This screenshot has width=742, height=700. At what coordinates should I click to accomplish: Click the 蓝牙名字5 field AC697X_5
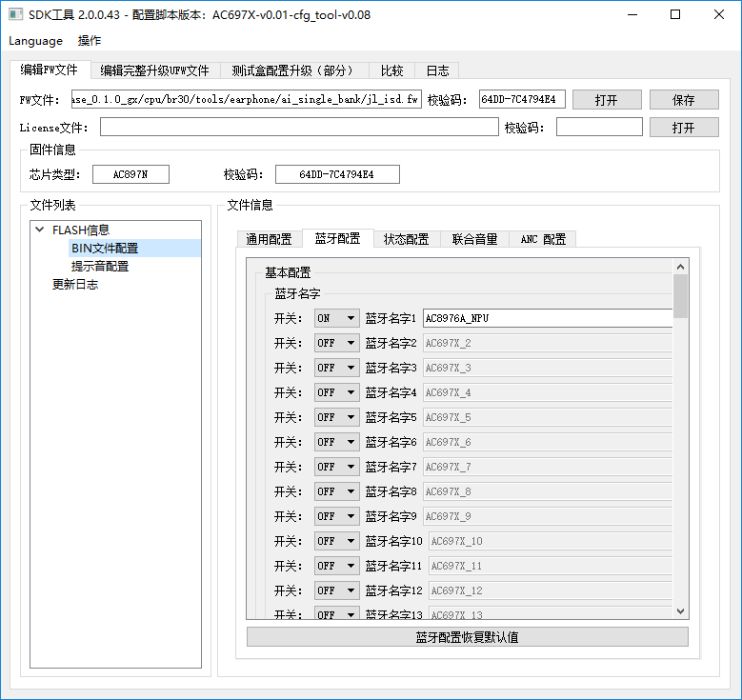click(x=548, y=417)
